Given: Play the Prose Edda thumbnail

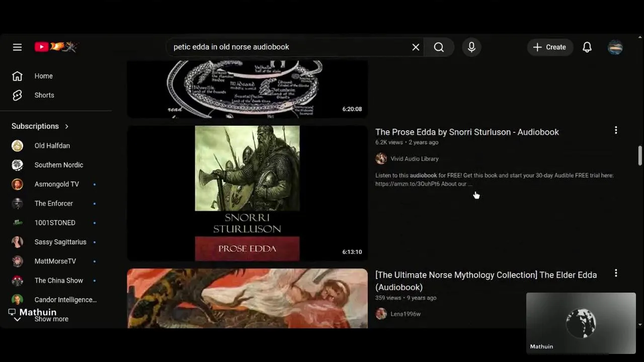Looking at the screenshot, I should 247,194.
